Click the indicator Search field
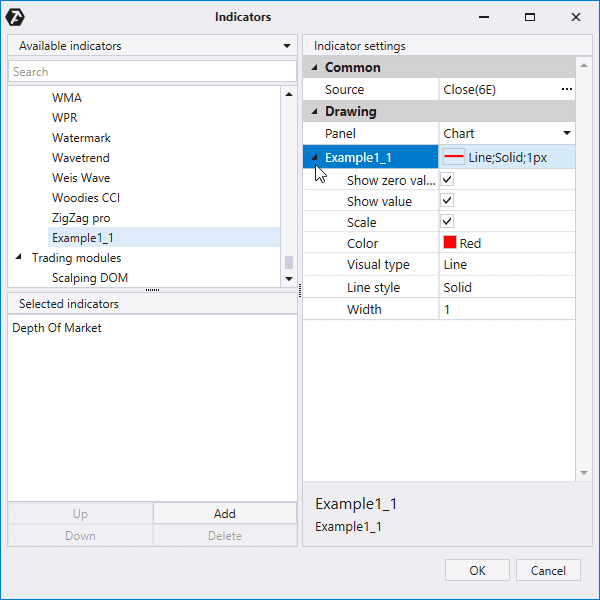The height and width of the screenshot is (600, 600). (x=150, y=72)
